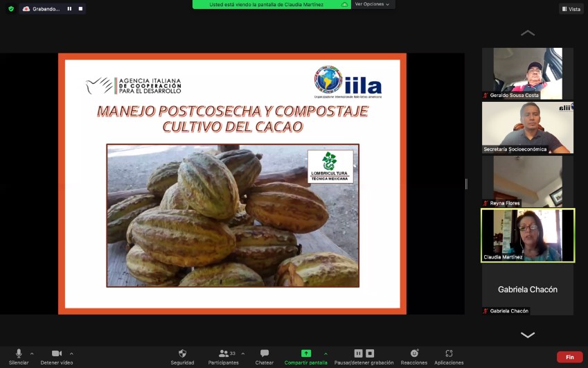588x368 pixels.
Task: Pause recording from bottom toolbar
Action: click(358, 353)
